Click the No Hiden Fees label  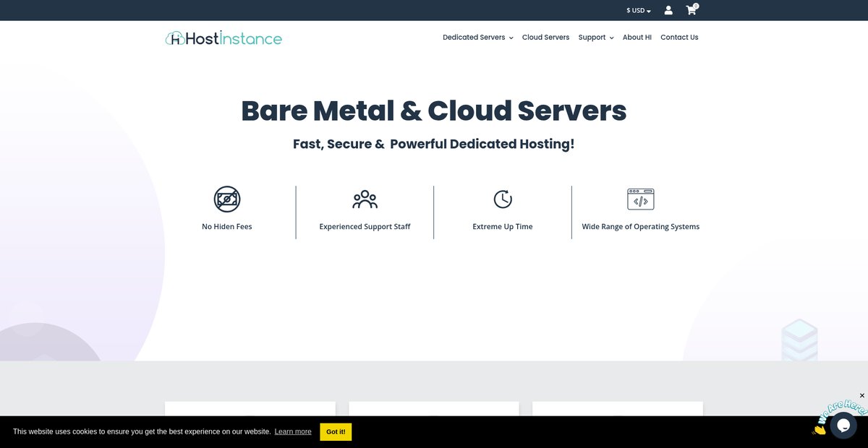[227, 227]
